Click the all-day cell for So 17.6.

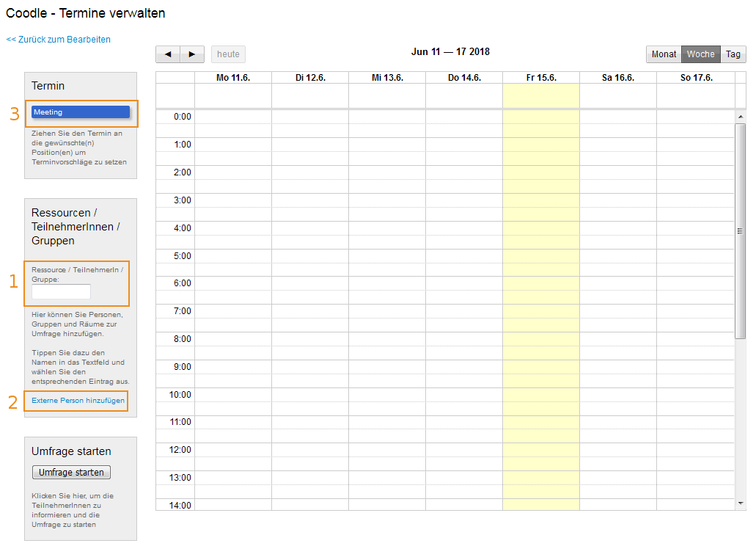695,95
